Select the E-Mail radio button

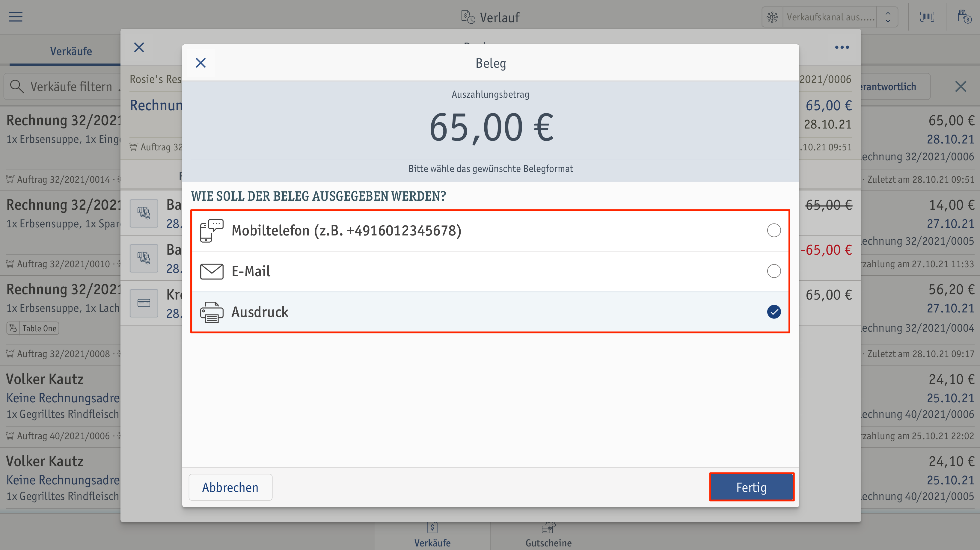(x=774, y=271)
